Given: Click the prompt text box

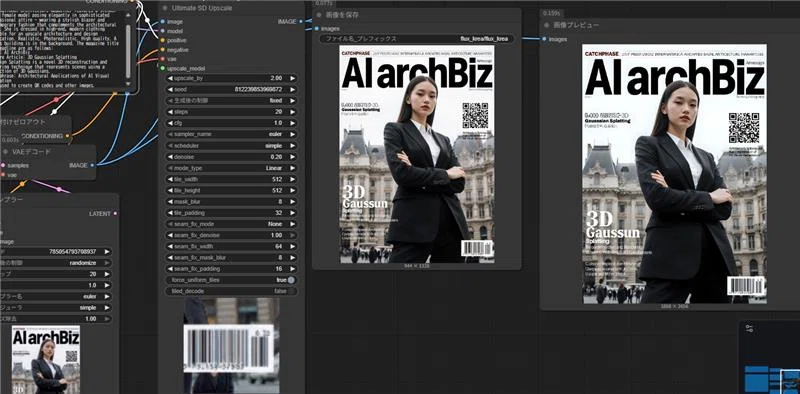Looking at the screenshot, I should (61, 50).
